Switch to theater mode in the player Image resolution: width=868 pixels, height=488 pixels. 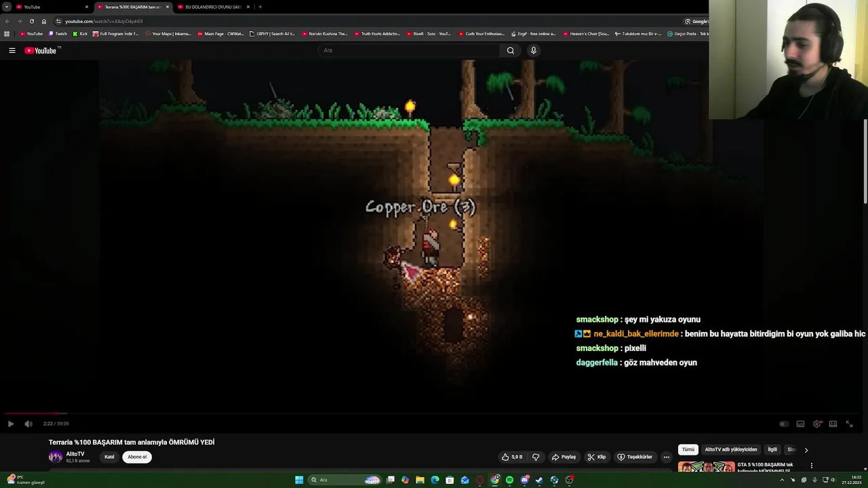click(833, 424)
